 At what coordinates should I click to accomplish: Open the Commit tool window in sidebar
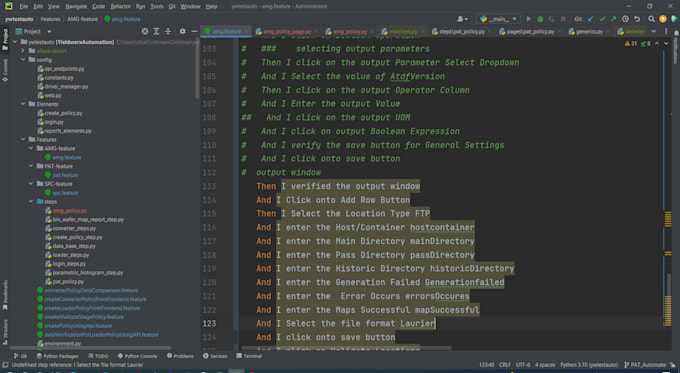tap(5, 70)
